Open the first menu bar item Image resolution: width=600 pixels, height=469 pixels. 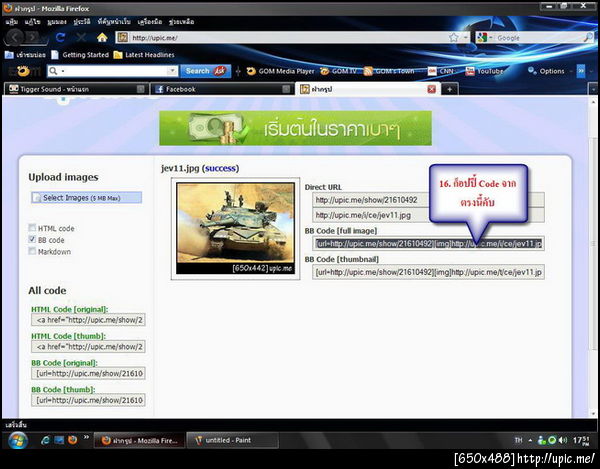pyautogui.click(x=12, y=22)
